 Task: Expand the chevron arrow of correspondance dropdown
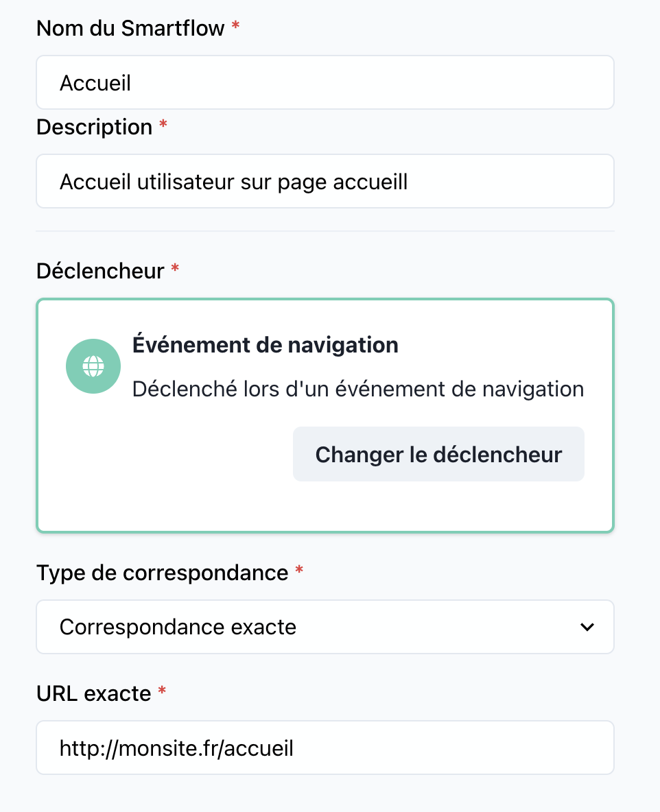(x=587, y=627)
